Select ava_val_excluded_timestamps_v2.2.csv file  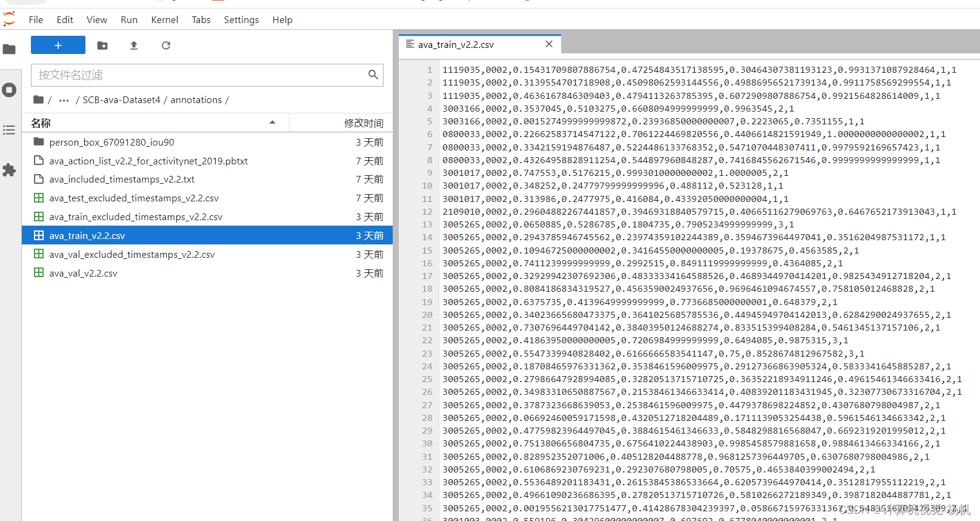click(x=207, y=254)
